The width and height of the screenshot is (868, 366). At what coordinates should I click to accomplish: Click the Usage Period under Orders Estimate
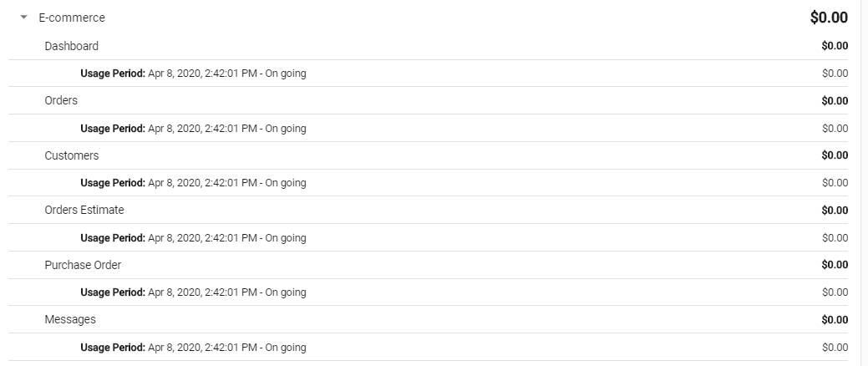point(193,238)
